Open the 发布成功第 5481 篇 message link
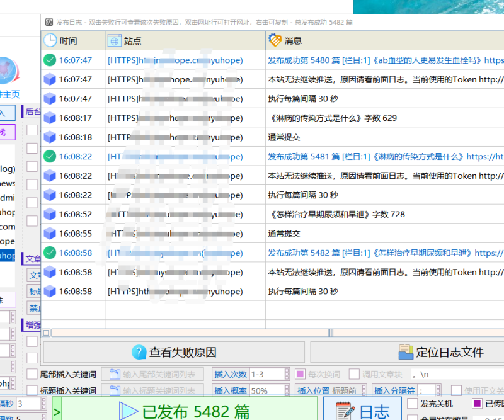The width and height of the screenshot is (504, 420). [x=386, y=157]
